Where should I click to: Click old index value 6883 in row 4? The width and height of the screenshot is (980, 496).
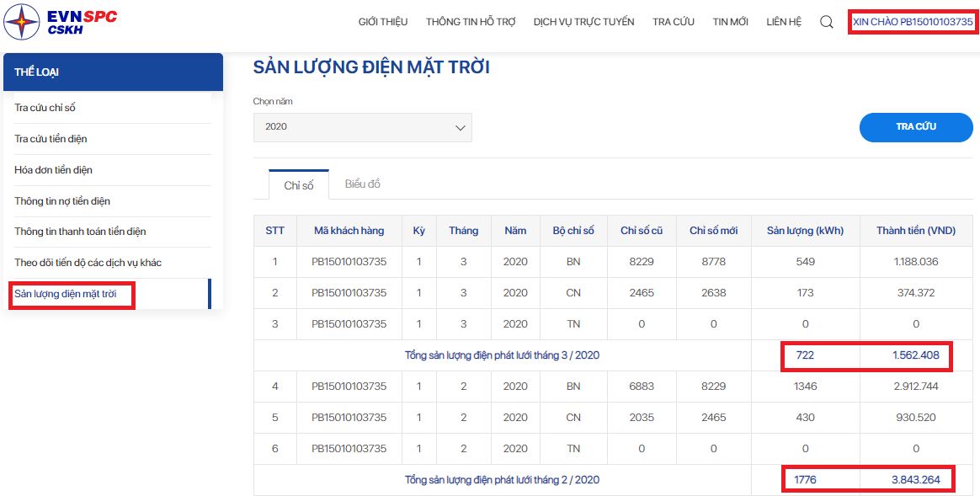click(642, 387)
